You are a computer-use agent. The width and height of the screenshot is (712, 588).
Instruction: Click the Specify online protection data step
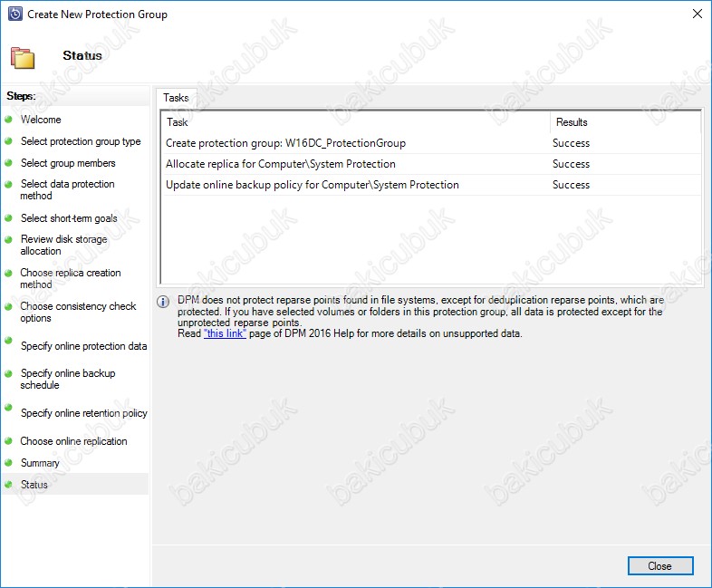[x=84, y=346]
